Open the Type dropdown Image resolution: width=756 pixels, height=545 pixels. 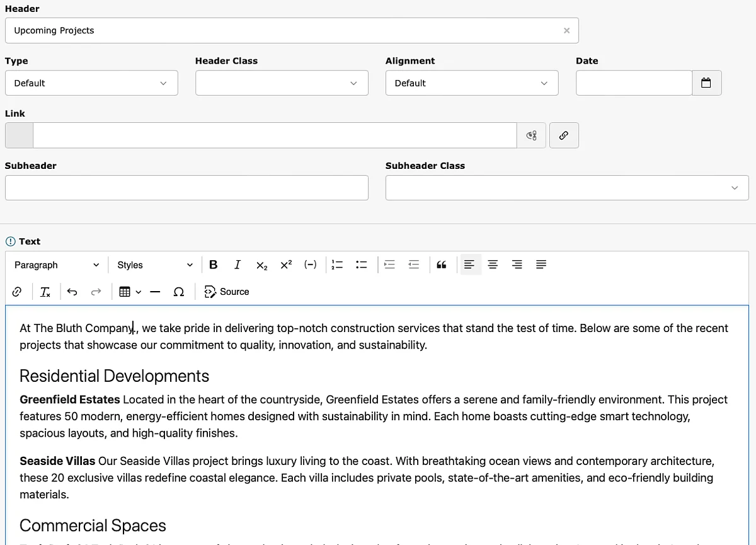(x=91, y=83)
